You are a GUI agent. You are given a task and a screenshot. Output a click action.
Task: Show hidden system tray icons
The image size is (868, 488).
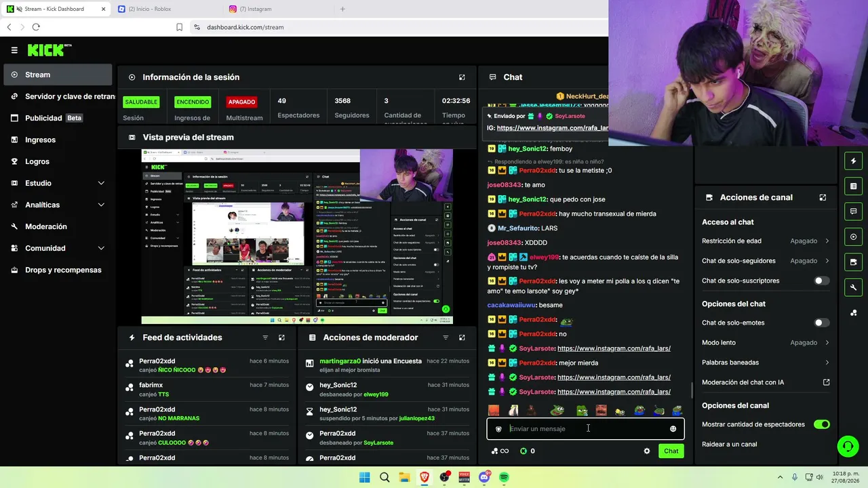click(x=780, y=477)
